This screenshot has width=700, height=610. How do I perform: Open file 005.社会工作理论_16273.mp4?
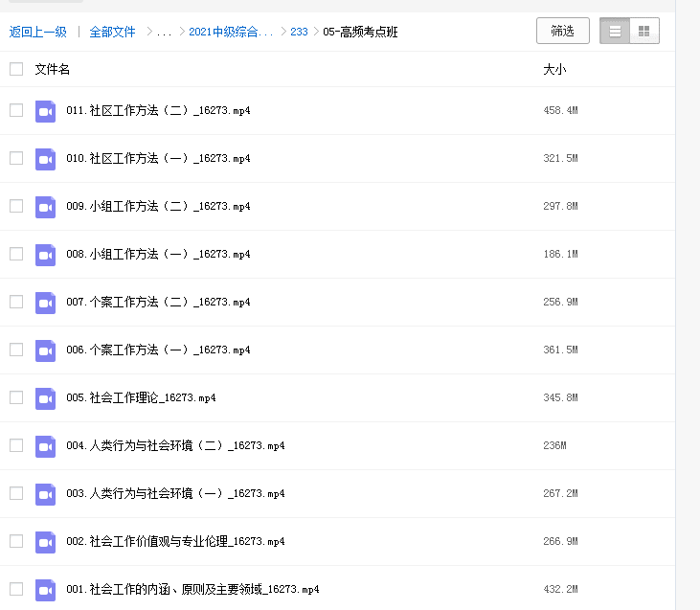click(x=141, y=397)
